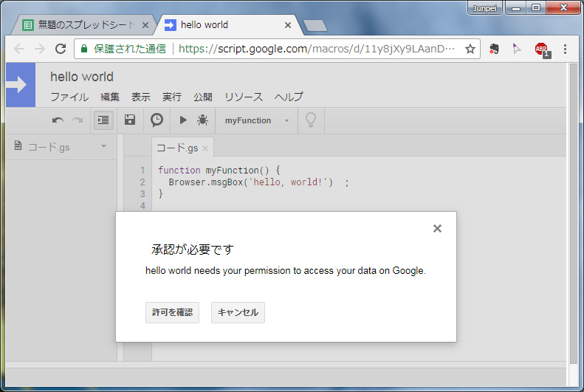Click the secure connection lock icon
The width and height of the screenshot is (584, 392).
(84, 49)
